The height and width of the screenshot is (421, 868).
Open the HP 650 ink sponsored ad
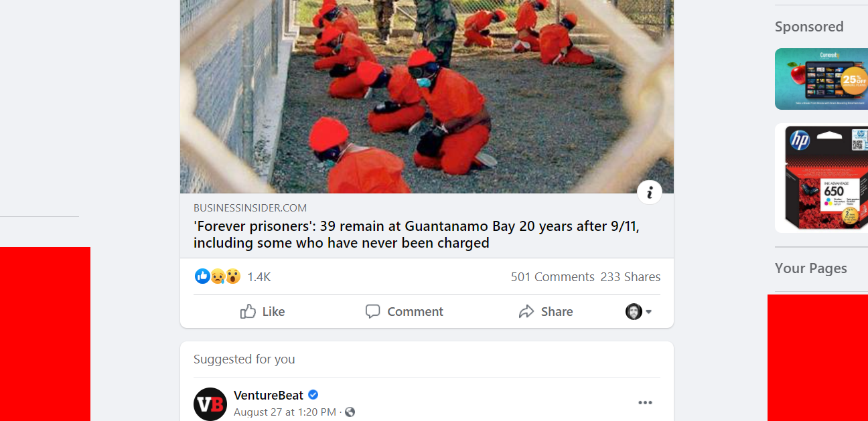point(821,178)
